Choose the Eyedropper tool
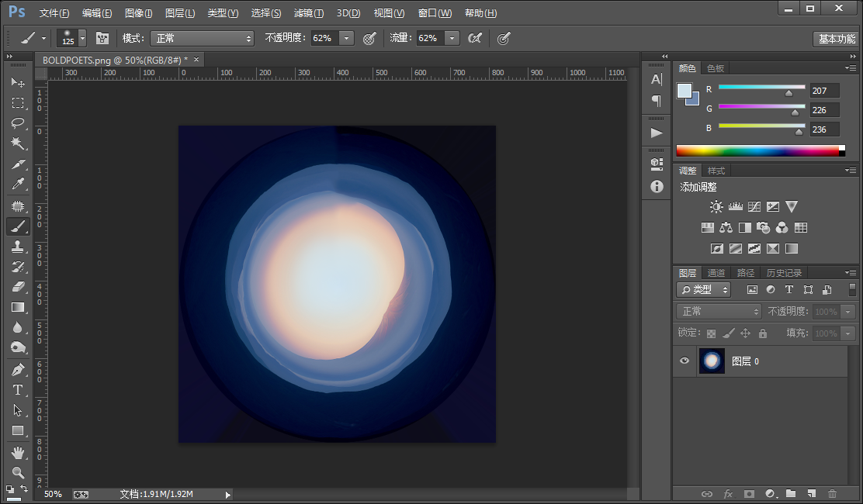 click(x=18, y=184)
